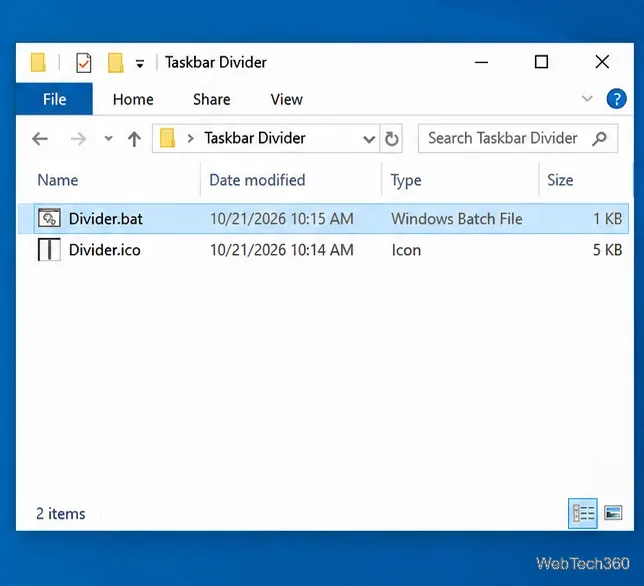Go back with the left arrow
This screenshot has width=644, height=586.
pyautogui.click(x=40, y=139)
